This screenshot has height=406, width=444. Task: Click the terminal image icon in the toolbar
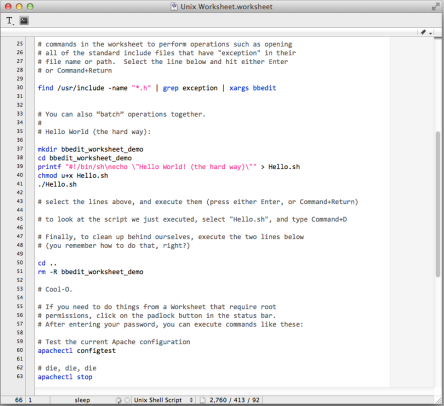24,21
